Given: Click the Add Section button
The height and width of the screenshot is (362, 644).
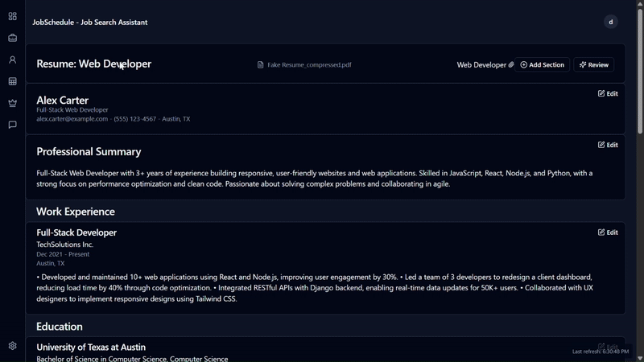Looking at the screenshot, I should click(x=543, y=65).
